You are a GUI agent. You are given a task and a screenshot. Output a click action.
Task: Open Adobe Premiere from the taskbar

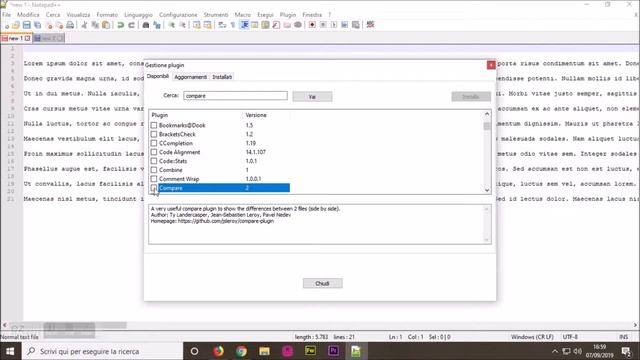tap(333, 351)
